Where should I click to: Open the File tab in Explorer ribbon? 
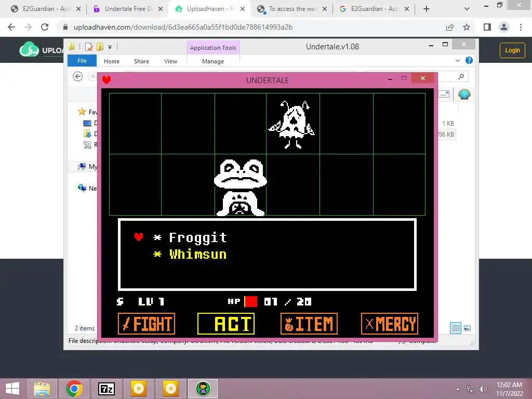pyautogui.click(x=82, y=61)
